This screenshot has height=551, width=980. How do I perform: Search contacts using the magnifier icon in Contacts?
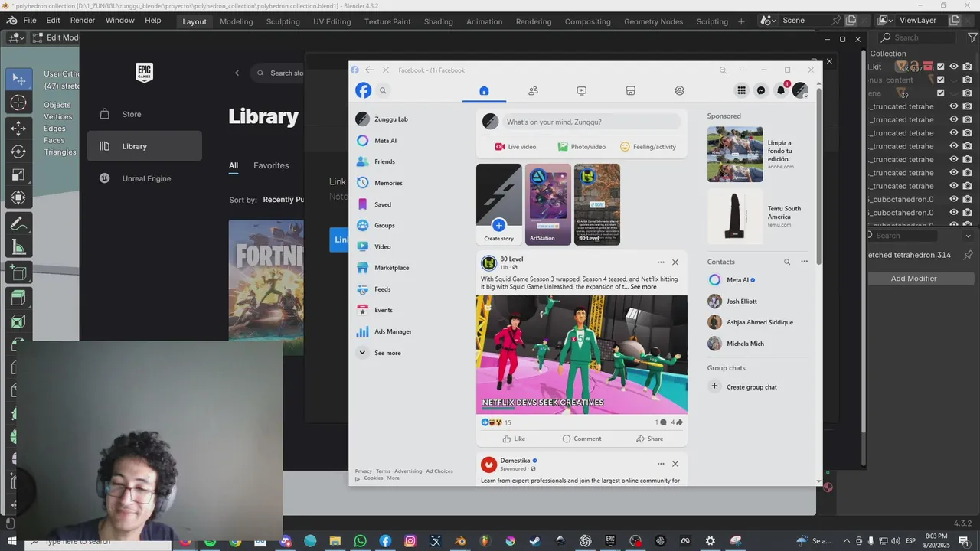(x=786, y=262)
